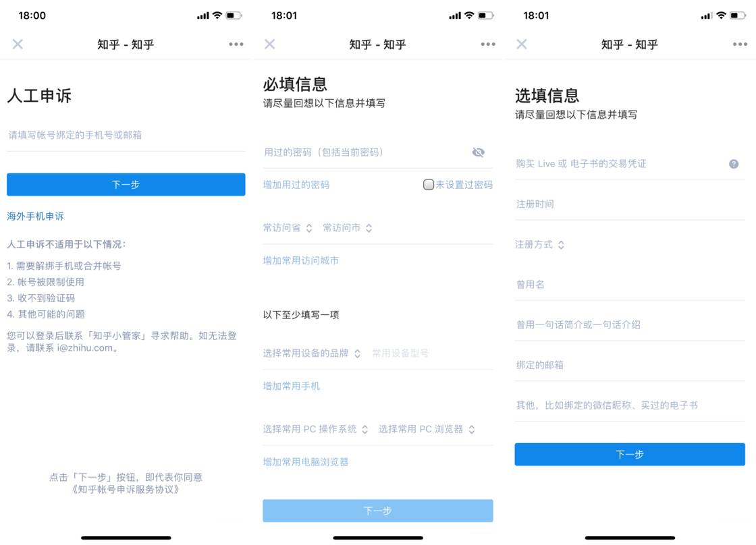Close the 必填信息 page with X icon
This screenshot has height=545, width=756.
[x=269, y=45]
